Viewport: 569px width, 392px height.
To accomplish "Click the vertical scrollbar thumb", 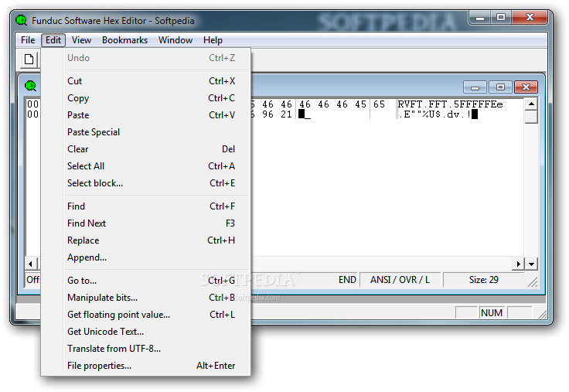I will click(x=531, y=117).
